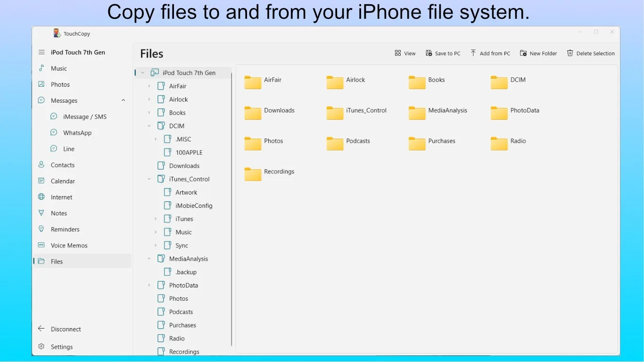Click Save to PC button
The image size is (644, 362).
click(x=443, y=53)
